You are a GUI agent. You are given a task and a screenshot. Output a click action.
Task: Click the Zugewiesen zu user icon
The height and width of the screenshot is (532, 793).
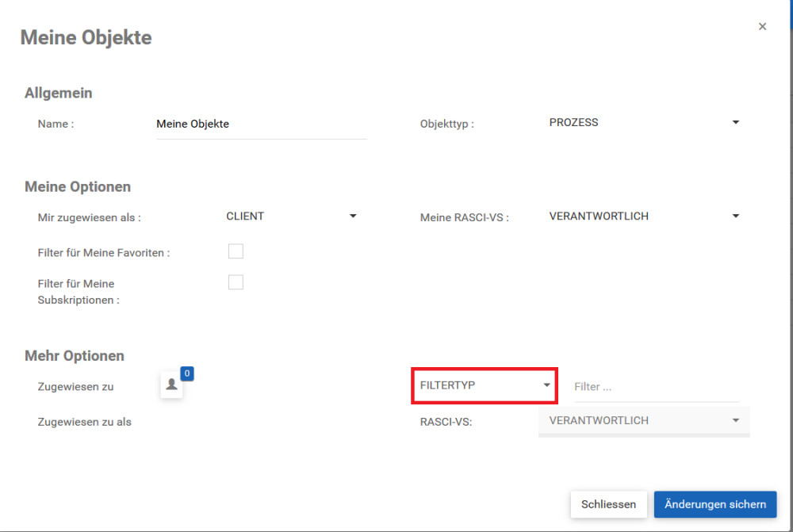pos(171,385)
